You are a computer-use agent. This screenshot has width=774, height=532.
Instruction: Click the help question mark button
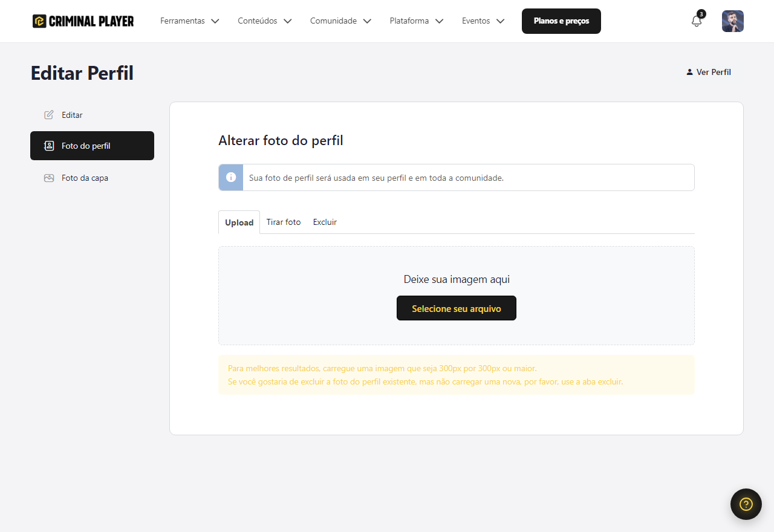point(746,504)
